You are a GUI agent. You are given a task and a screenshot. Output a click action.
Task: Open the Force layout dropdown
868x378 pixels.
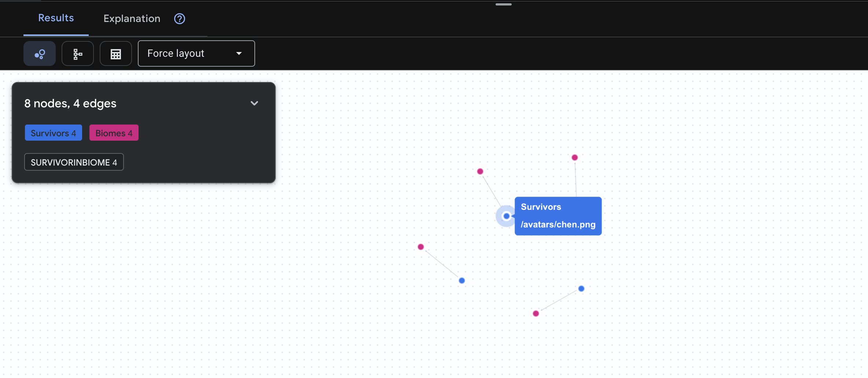(196, 53)
